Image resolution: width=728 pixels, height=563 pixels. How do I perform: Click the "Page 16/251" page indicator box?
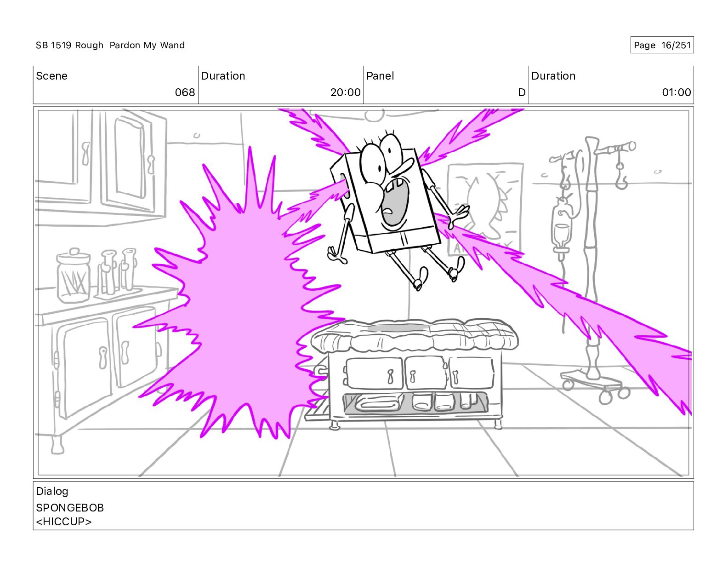click(x=662, y=45)
